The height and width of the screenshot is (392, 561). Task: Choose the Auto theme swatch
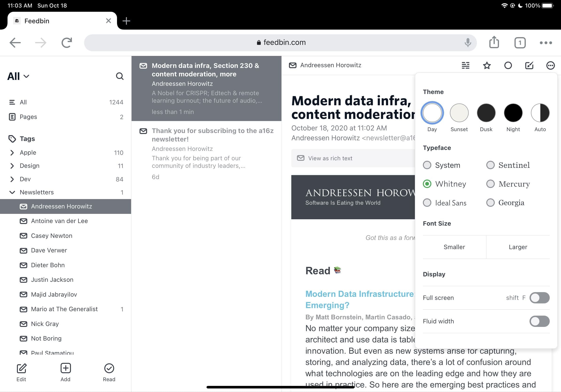540,113
